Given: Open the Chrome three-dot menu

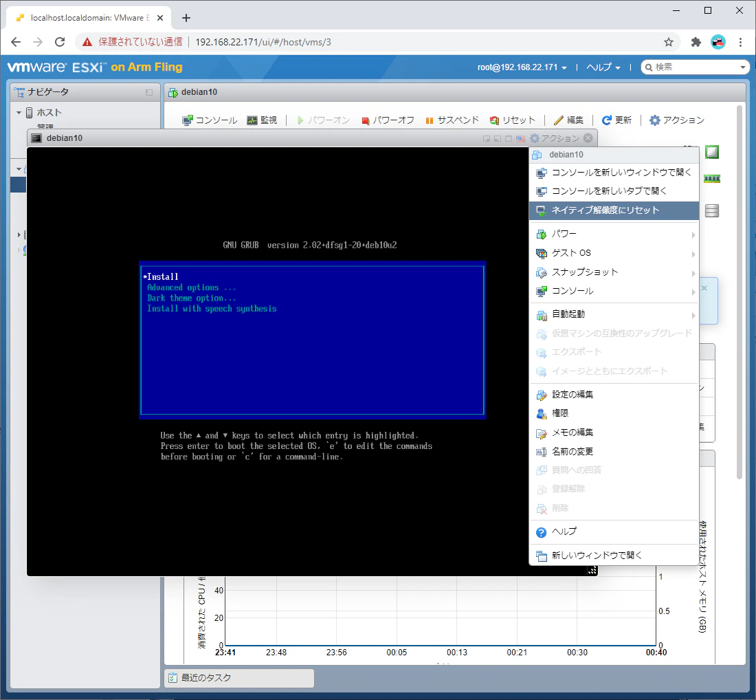Looking at the screenshot, I should [x=741, y=42].
